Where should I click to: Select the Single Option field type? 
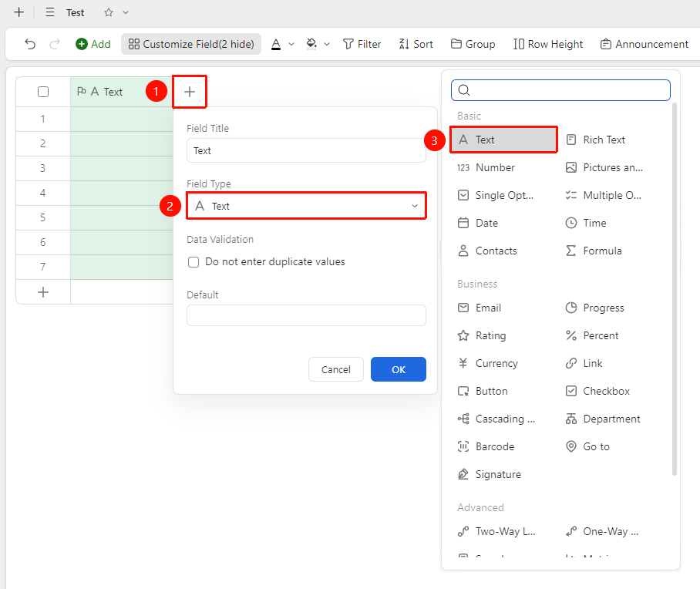click(496, 195)
